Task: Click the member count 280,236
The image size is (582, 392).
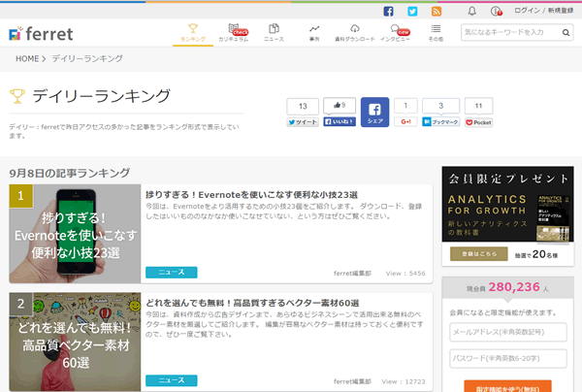Action: tap(514, 287)
